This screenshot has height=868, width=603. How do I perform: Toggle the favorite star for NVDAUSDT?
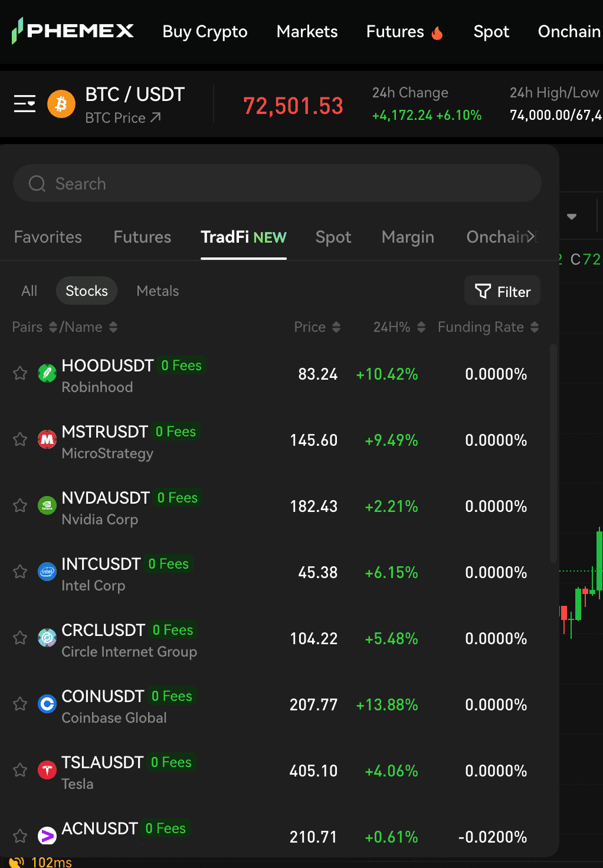(20, 505)
